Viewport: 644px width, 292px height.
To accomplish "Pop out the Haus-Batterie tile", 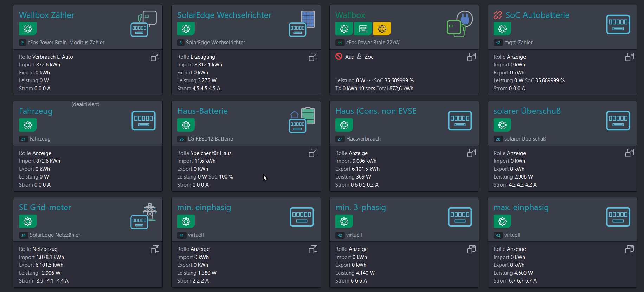I will click(313, 153).
